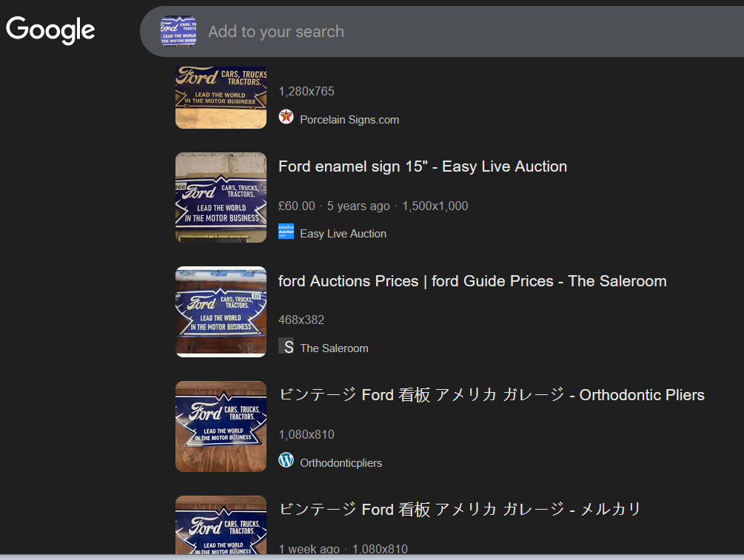This screenshot has width=744, height=560.
Task: Open the Porcelain Signs.com source link
Action: point(349,120)
